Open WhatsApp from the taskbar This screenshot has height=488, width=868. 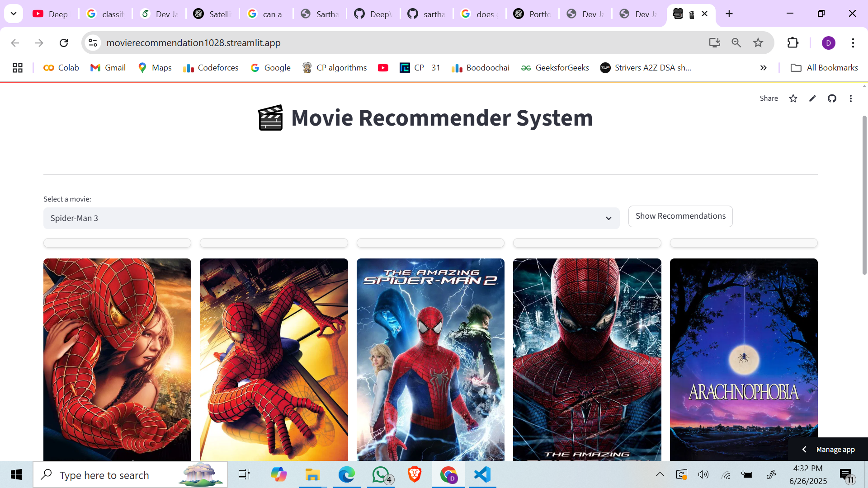coord(381,474)
